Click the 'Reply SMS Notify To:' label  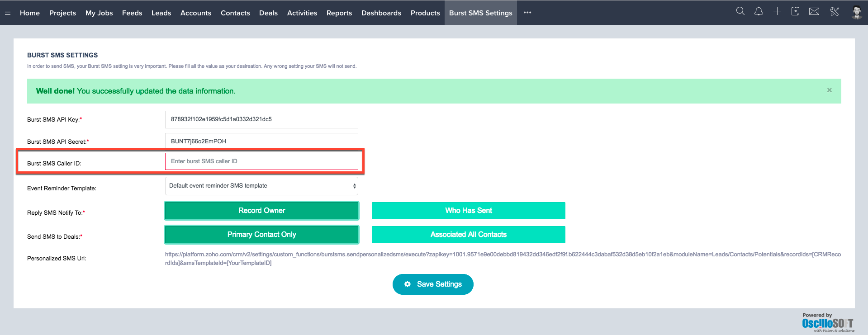pyautogui.click(x=56, y=212)
